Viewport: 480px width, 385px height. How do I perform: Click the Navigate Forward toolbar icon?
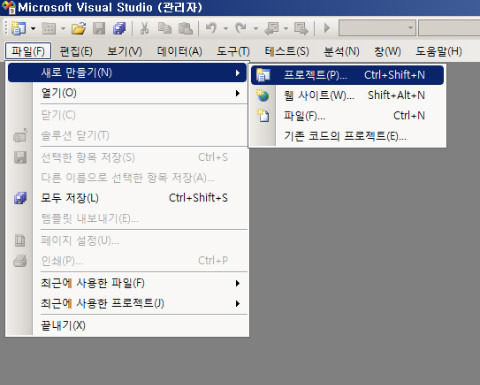click(301, 28)
